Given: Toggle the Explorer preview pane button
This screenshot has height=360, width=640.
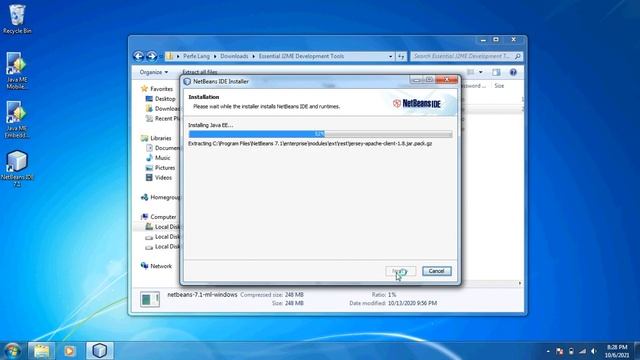Looking at the screenshot, I should click(496, 72).
